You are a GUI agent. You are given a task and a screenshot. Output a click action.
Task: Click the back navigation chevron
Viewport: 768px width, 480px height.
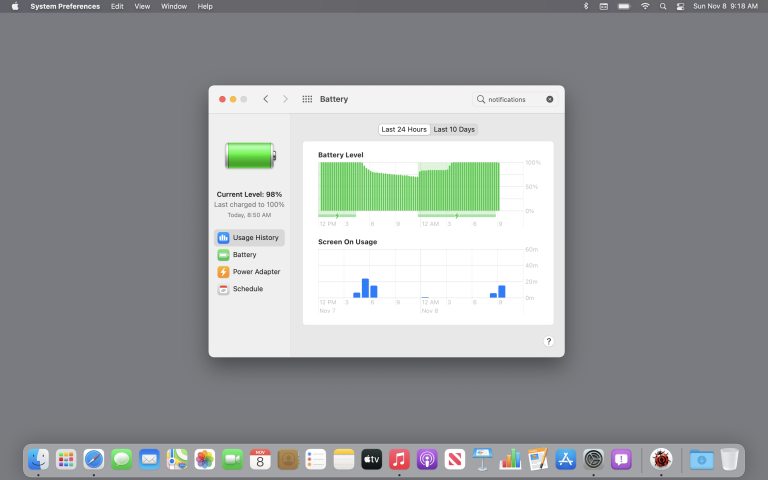coord(265,99)
